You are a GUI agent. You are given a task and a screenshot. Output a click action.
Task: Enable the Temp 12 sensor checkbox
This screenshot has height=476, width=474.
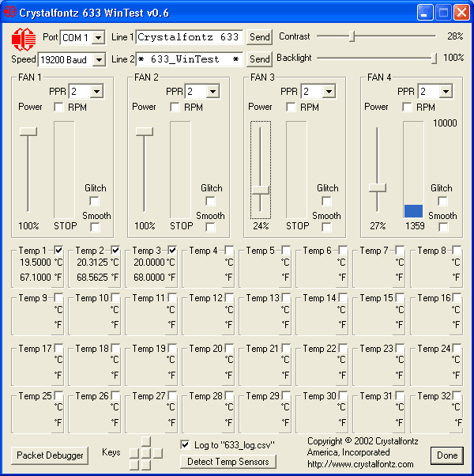click(229, 297)
